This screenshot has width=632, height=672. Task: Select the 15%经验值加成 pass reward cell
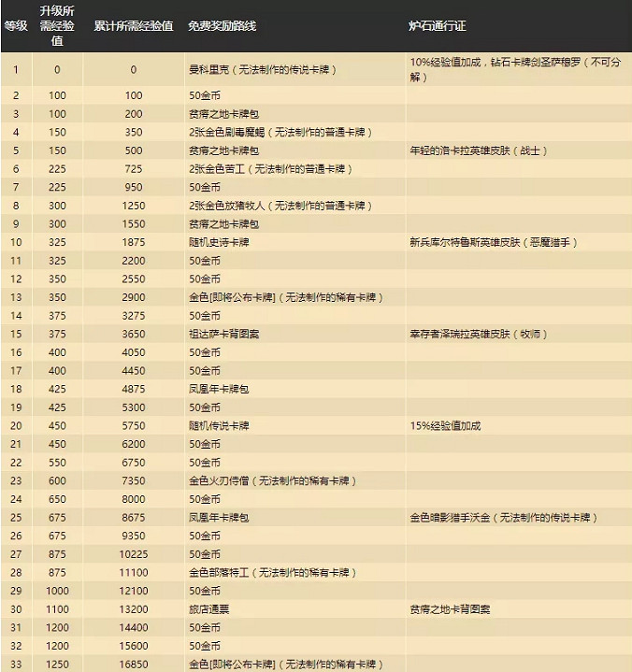coord(446,426)
